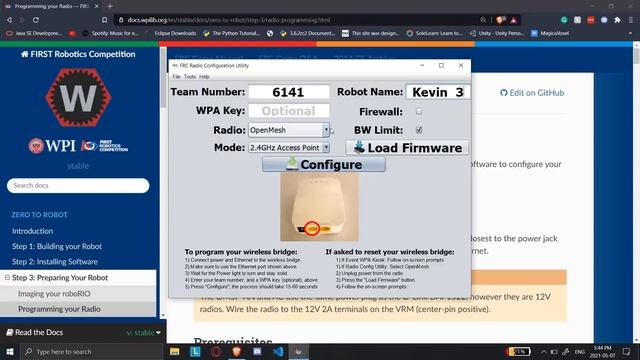
Task: Open the Unity Personal bookmark
Action: pyautogui.click(x=497, y=33)
